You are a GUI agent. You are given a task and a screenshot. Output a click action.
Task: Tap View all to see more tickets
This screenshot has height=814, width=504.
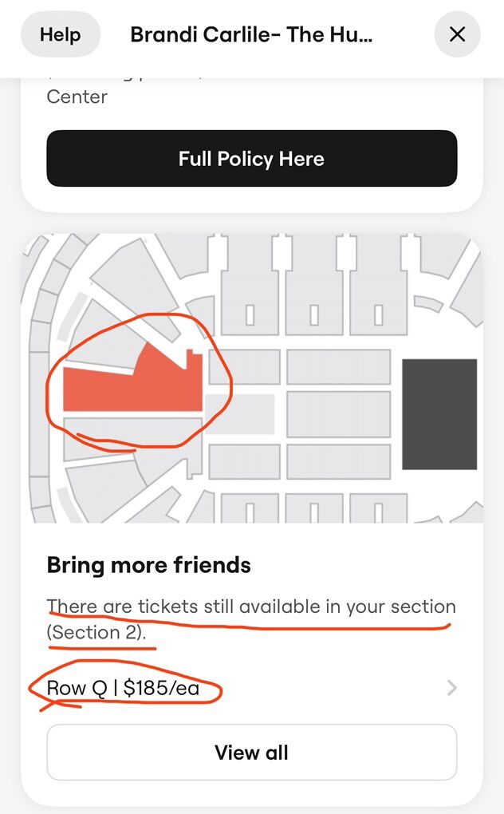pos(251,752)
